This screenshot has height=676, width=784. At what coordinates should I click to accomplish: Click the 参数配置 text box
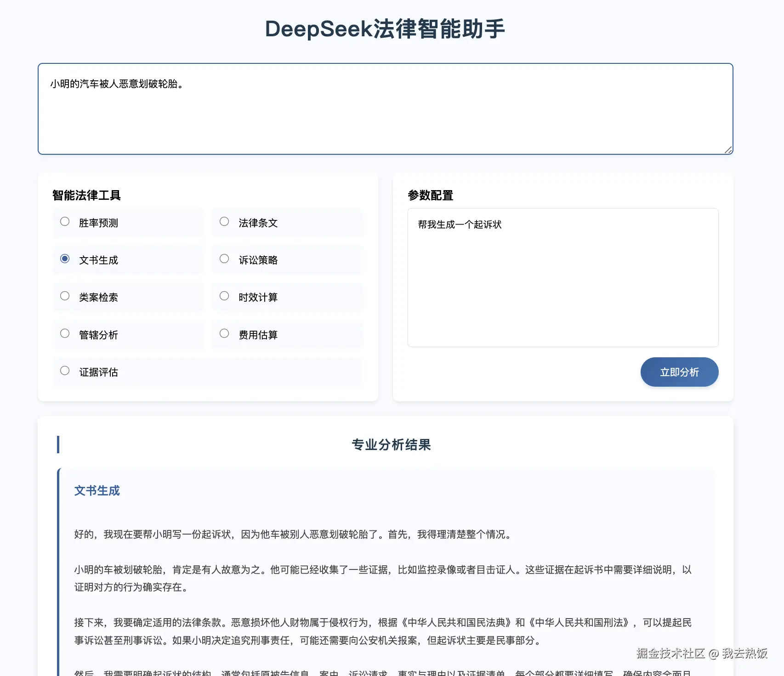pyautogui.click(x=563, y=277)
